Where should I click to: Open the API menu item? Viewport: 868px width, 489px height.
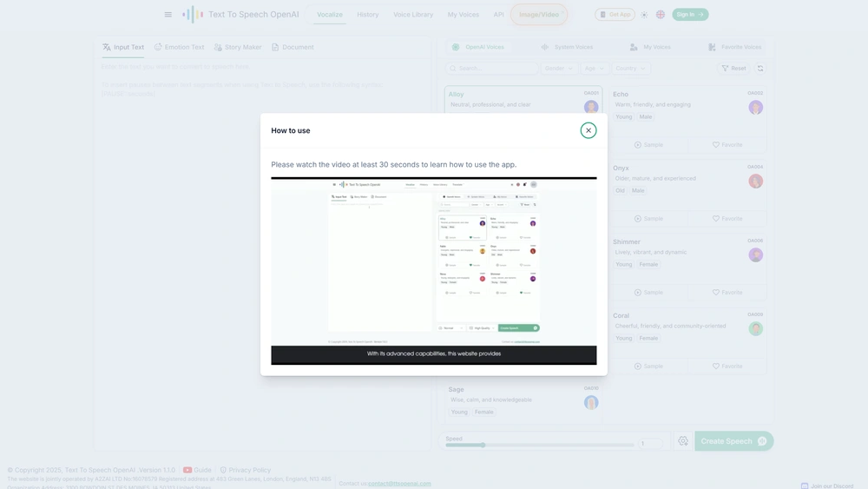pos(499,15)
